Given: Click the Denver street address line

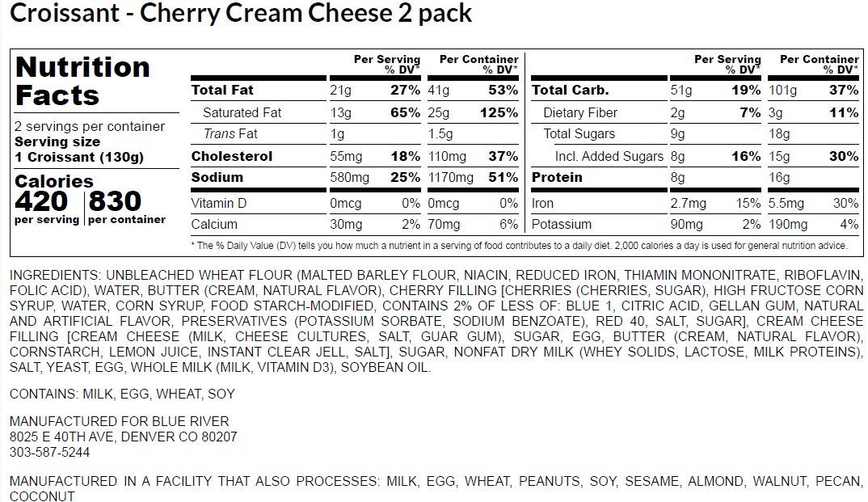Looking at the screenshot, I should 123,437.
